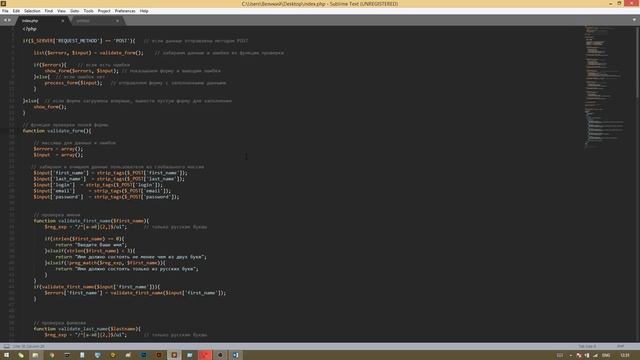Click the next-tab arrow in tab bar

[x=10, y=20]
